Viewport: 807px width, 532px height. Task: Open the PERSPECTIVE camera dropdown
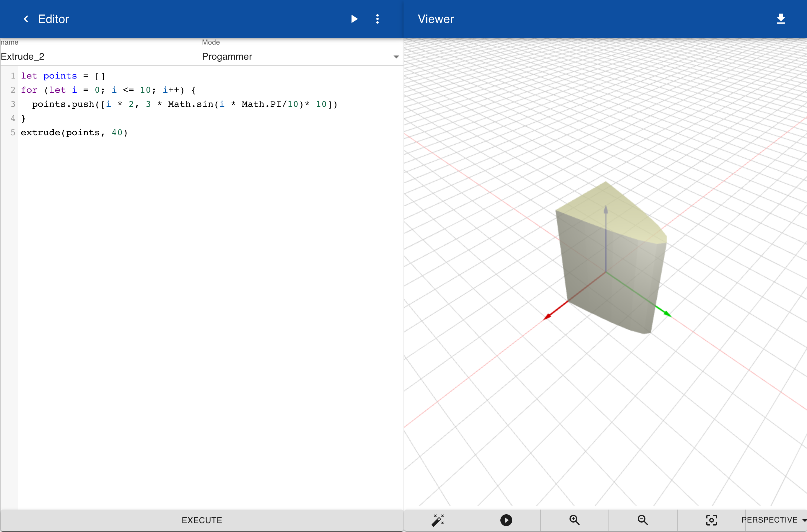click(x=774, y=520)
